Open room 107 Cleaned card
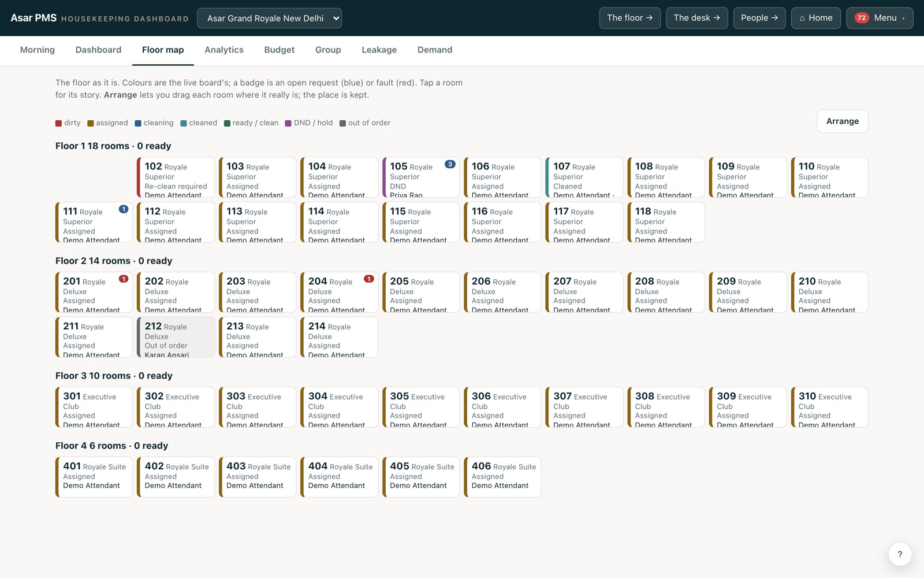The height and width of the screenshot is (578, 924). (584, 177)
